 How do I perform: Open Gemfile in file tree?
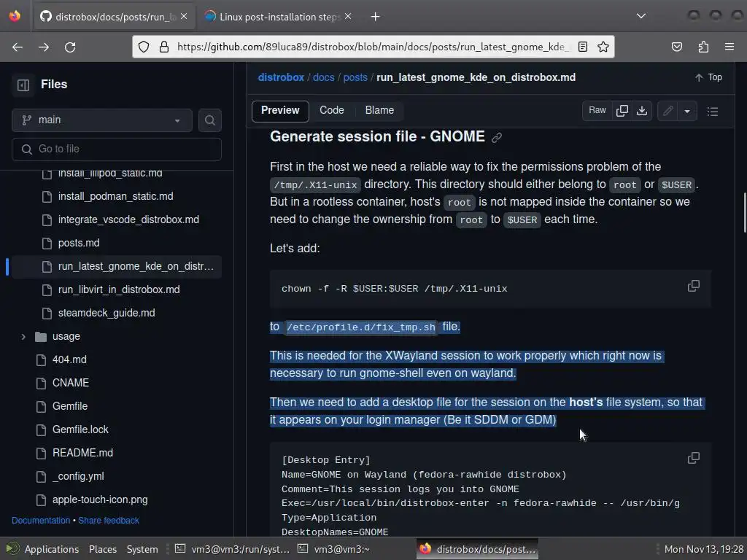69,406
